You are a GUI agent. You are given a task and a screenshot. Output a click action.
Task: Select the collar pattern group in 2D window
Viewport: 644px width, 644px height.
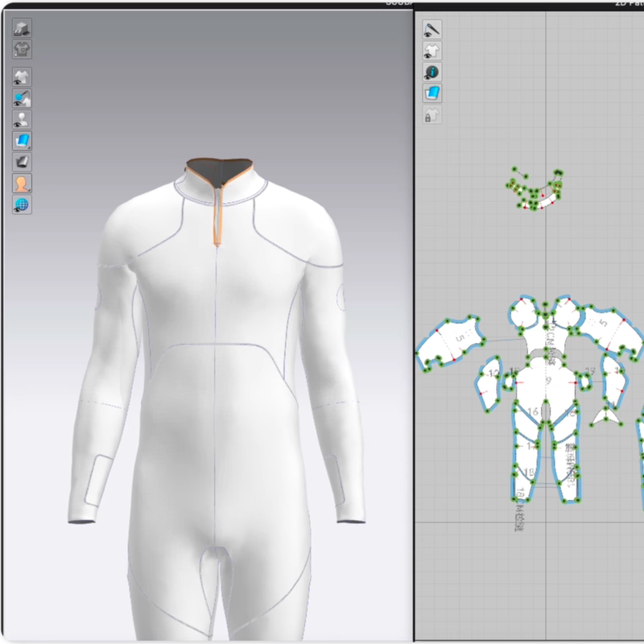pyautogui.click(x=535, y=190)
